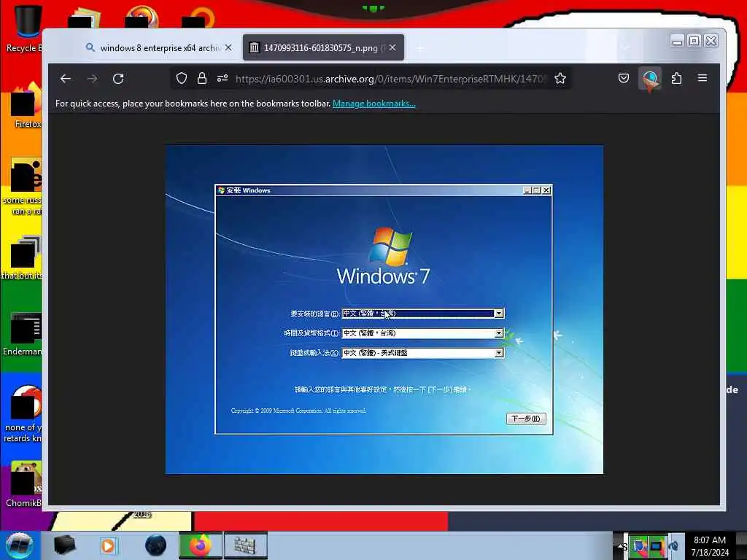Go back with the browser back arrow

click(x=66, y=79)
